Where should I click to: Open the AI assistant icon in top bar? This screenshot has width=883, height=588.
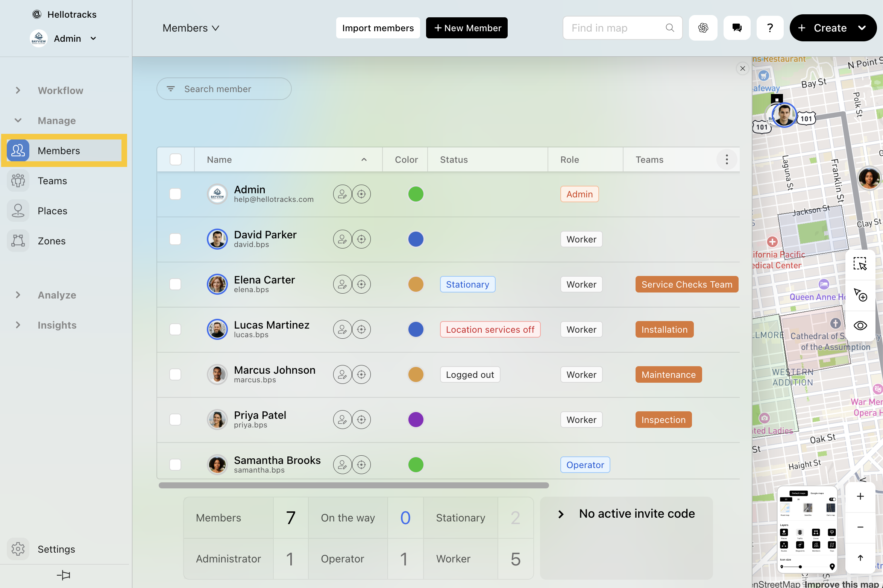703,28
